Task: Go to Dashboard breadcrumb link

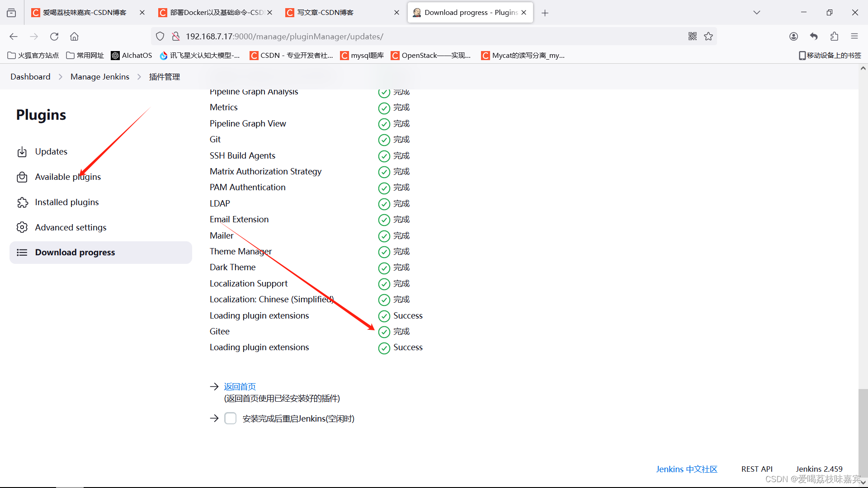Action: click(30, 77)
